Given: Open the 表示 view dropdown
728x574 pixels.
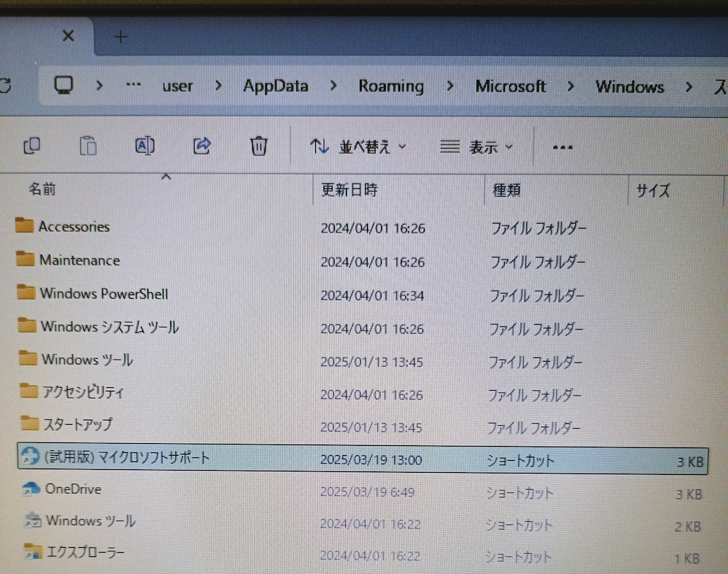Looking at the screenshot, I should pyautogui.click(x=477, y=147).
